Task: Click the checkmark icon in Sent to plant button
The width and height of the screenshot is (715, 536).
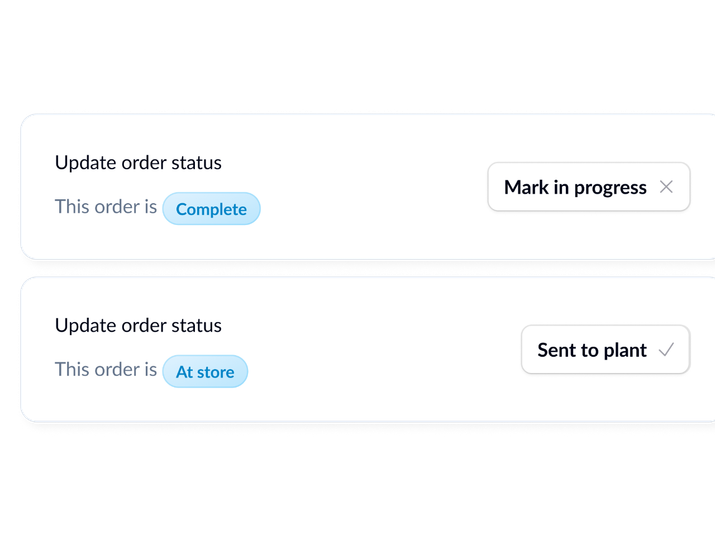Action: point(667,350)
